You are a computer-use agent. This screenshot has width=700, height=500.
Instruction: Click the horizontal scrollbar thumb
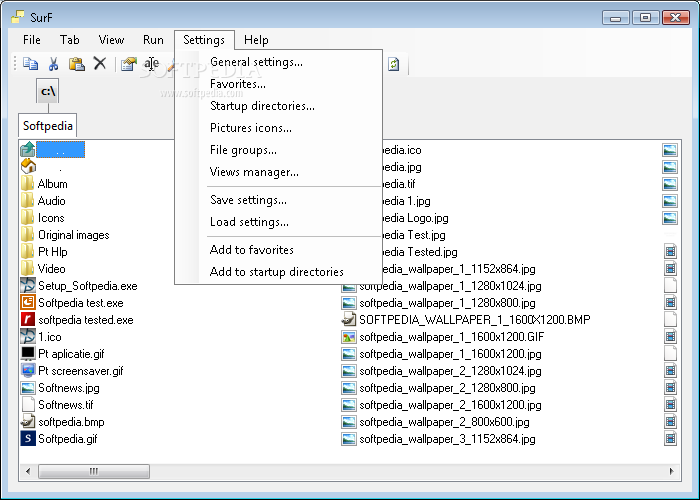(94, 471)
